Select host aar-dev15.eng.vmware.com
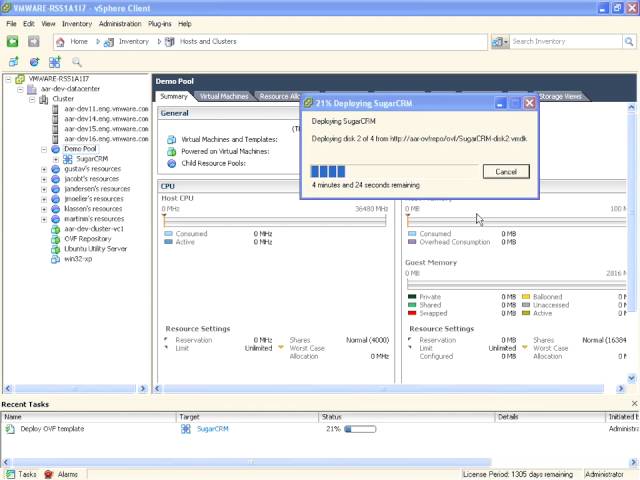The height and width of the screenshot is (480, 640). click(x=106, y=129)
